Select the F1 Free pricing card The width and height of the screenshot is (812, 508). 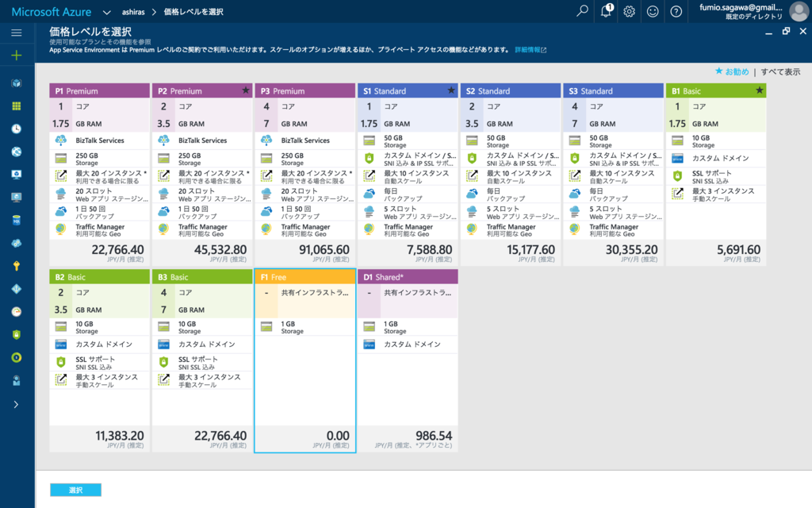(305, 360)
